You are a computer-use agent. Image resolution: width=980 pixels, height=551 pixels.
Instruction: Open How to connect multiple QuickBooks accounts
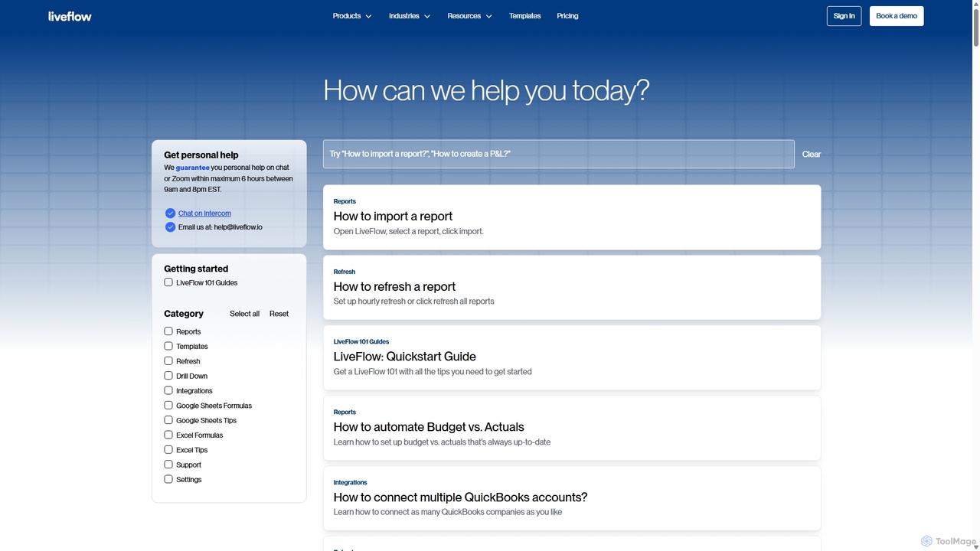click(x=572, y=498)
